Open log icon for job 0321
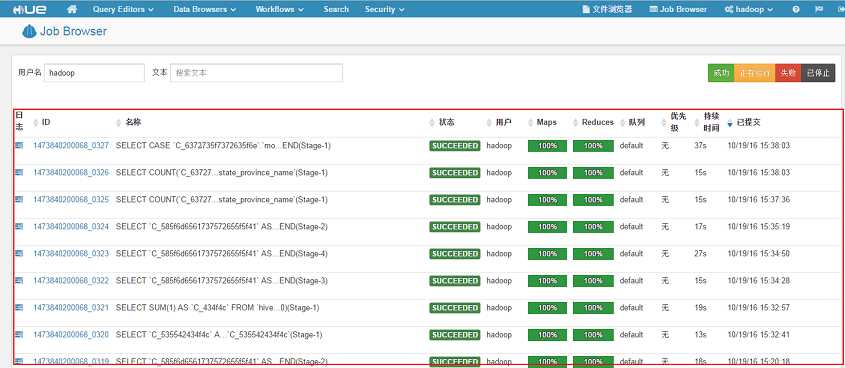Image resolution: width=845 pixels, height=368 pixels. (19, 308)
